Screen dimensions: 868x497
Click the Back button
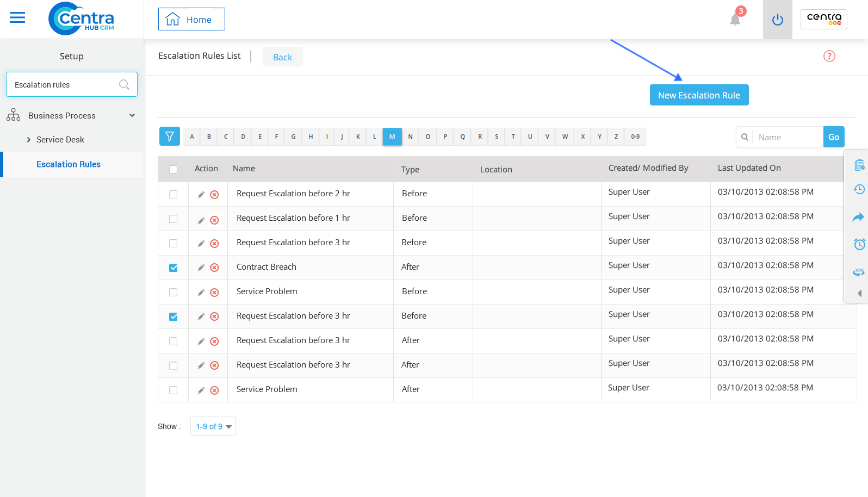tap(282, 57)
